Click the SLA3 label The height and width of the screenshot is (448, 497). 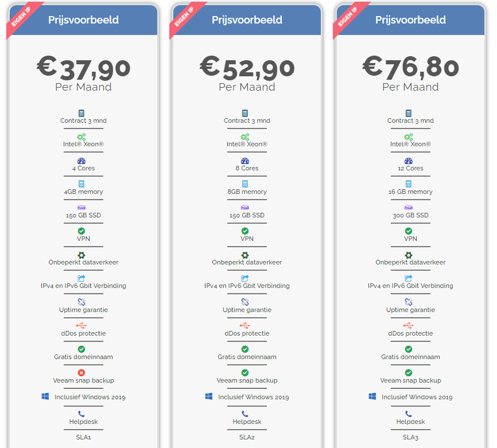(410, 437)
